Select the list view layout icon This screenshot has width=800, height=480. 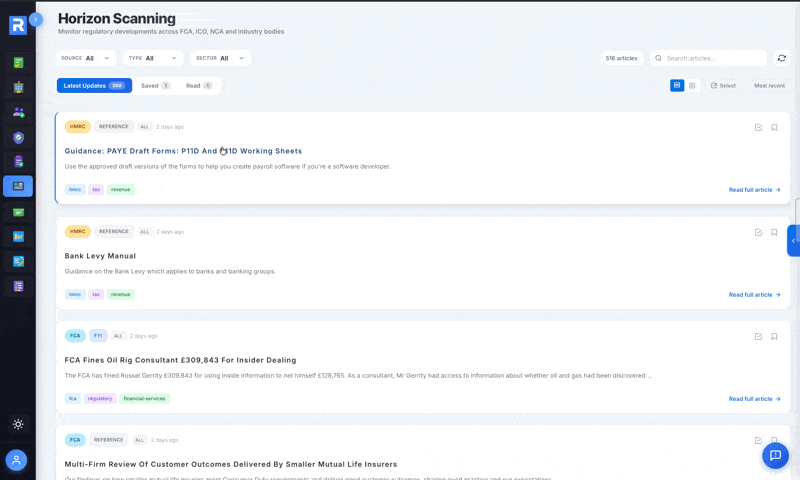click(x=677, y=86)
